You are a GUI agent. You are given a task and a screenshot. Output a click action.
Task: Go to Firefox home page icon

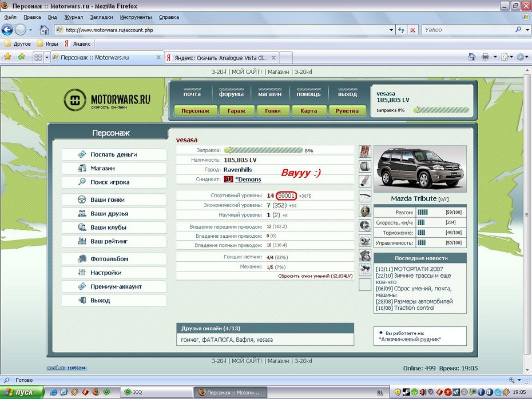(x=44, y=30)
